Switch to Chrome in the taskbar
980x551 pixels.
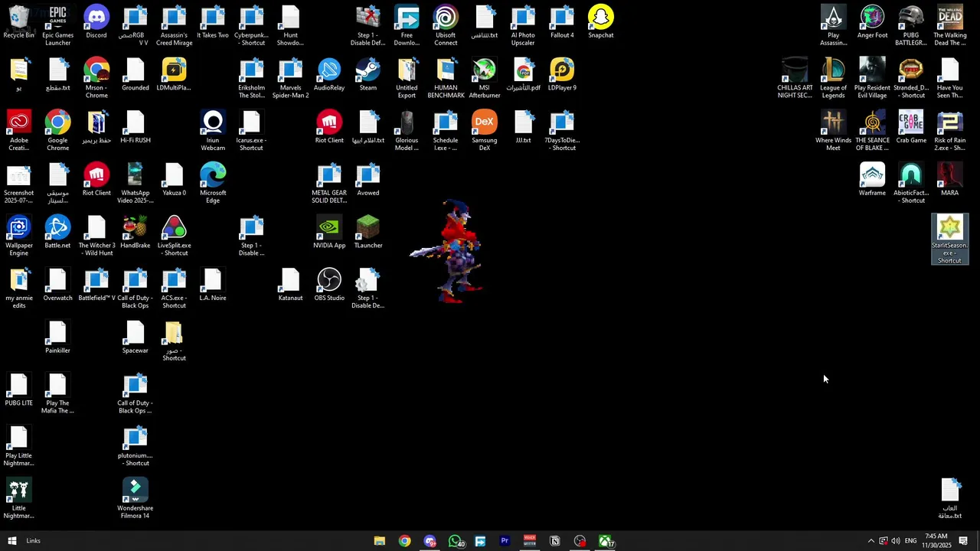(404, 541)
